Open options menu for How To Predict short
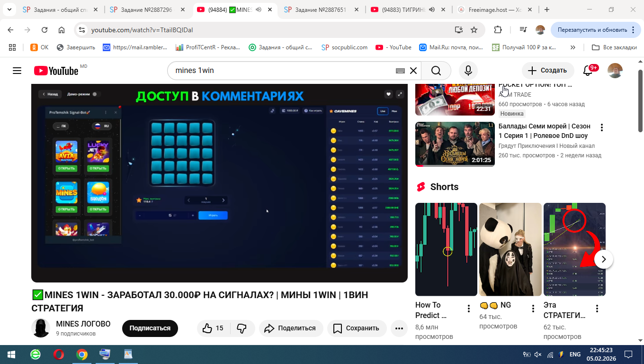The height and width of the screenshot is (364, 644). (469, 309)
